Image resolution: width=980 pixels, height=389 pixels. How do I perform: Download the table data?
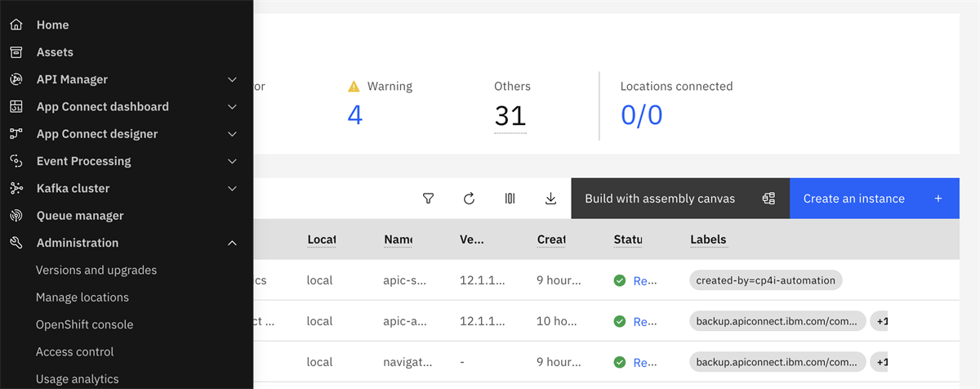click(x=550, y=199)
